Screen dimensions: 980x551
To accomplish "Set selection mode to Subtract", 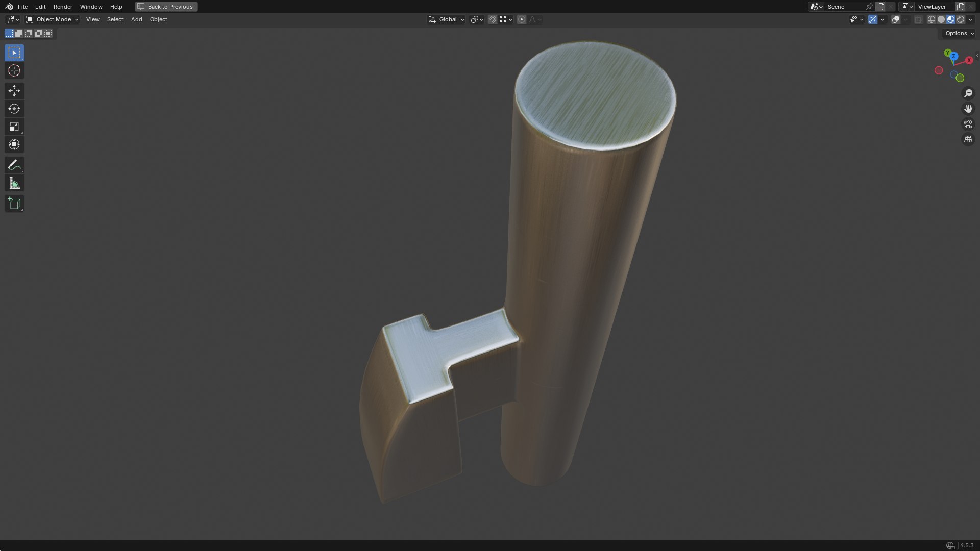I will pyautogui.click(x=29, y=33).
